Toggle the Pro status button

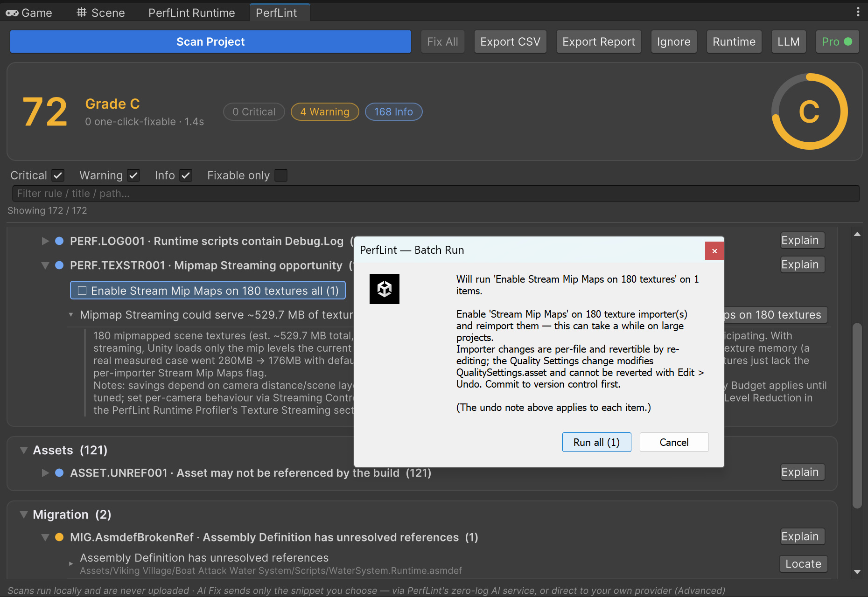(x=837, y=42)
